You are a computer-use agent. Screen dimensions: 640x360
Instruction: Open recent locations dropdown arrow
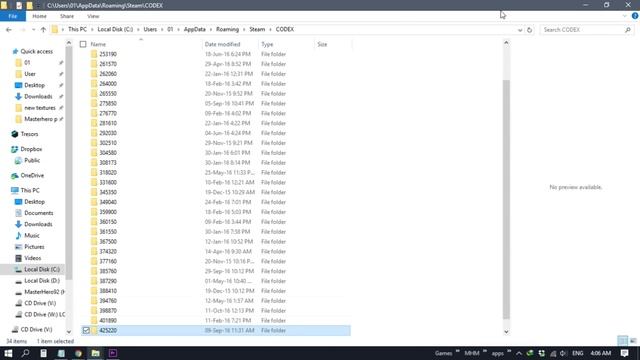(33, 30)
